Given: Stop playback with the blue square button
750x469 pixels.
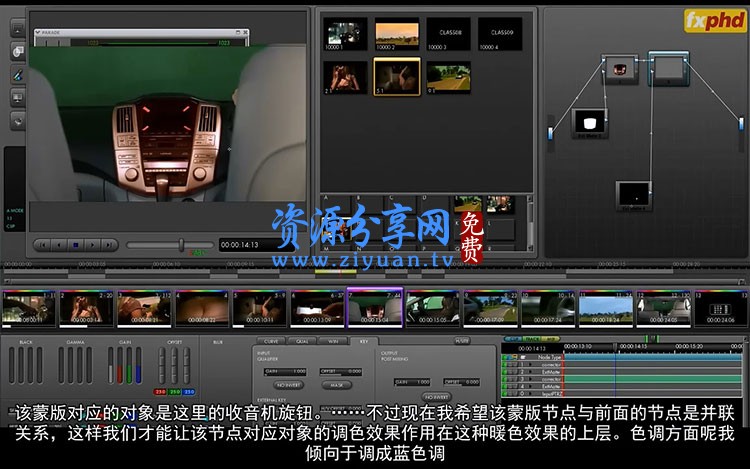Looking at the screenshot, I should pyautogui.click(x=76, y=245).
